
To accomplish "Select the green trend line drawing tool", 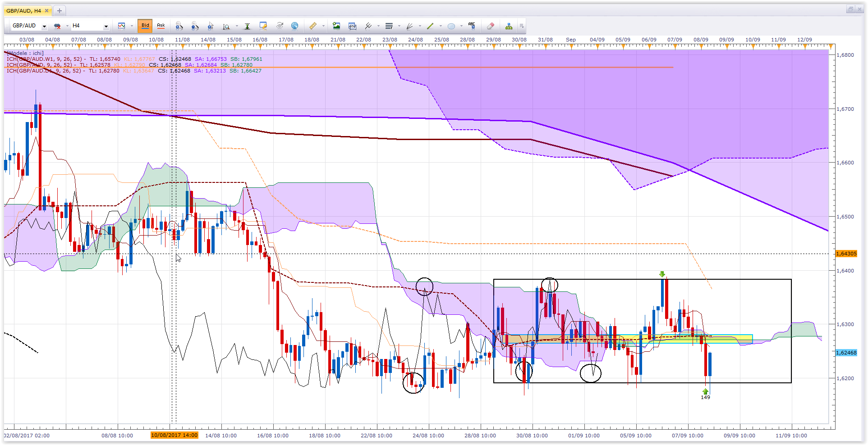I will pos(430,26).
